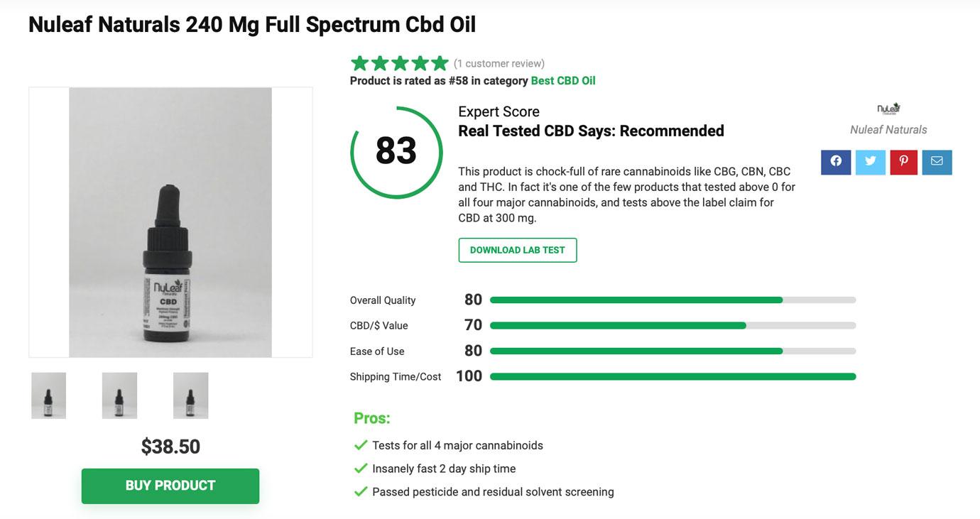The width and height of the screenshot is (980, 519).
Task: Pin this product to Pinterest
Action: click(903, 161)
